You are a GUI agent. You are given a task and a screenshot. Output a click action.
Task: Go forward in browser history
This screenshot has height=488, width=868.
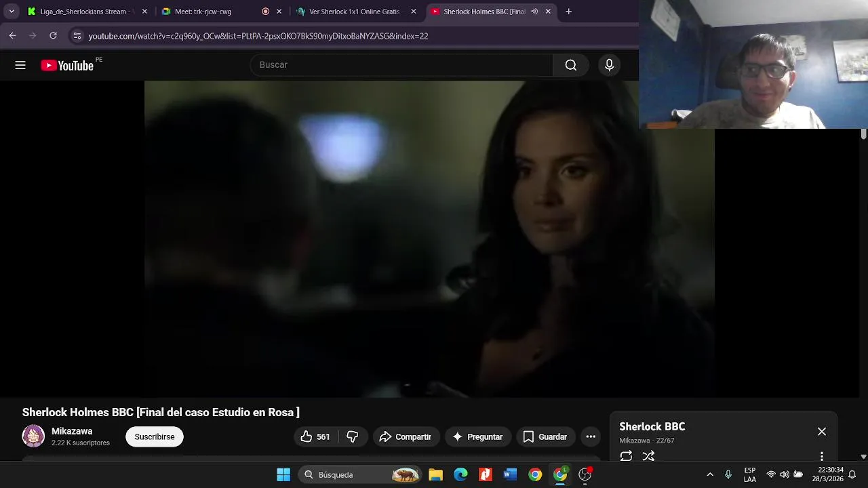click(33, 36)
